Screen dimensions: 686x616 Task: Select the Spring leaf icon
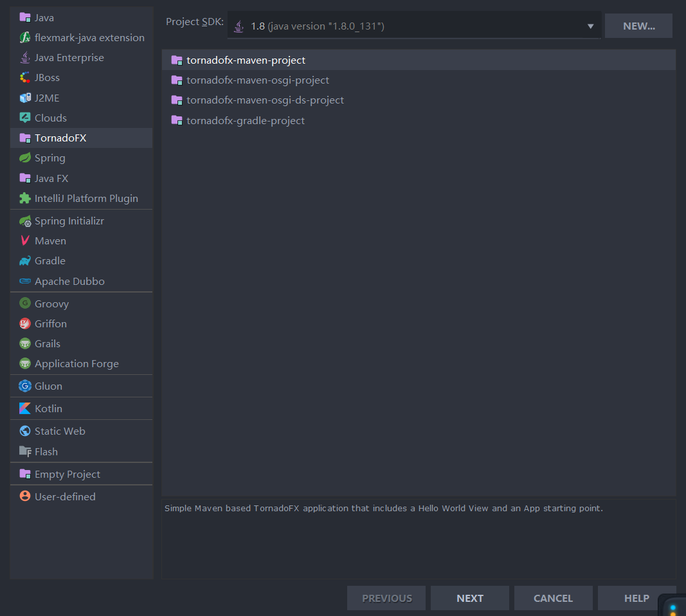click(x=25, y=158)
